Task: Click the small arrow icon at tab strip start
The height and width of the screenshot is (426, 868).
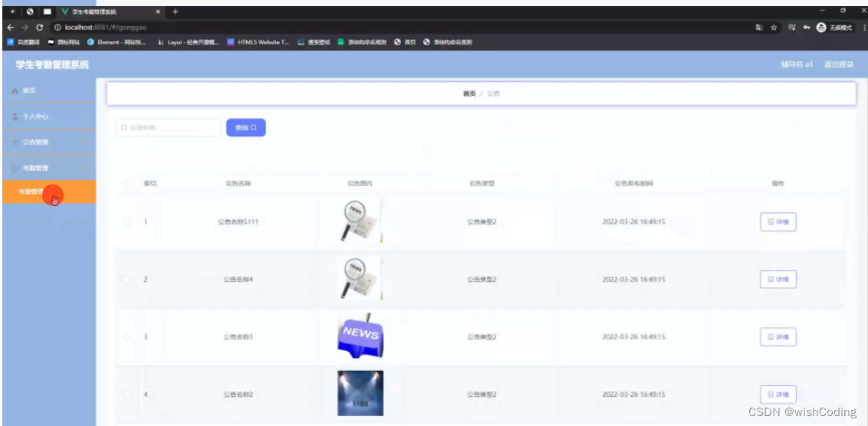Action: coord(12,11)
